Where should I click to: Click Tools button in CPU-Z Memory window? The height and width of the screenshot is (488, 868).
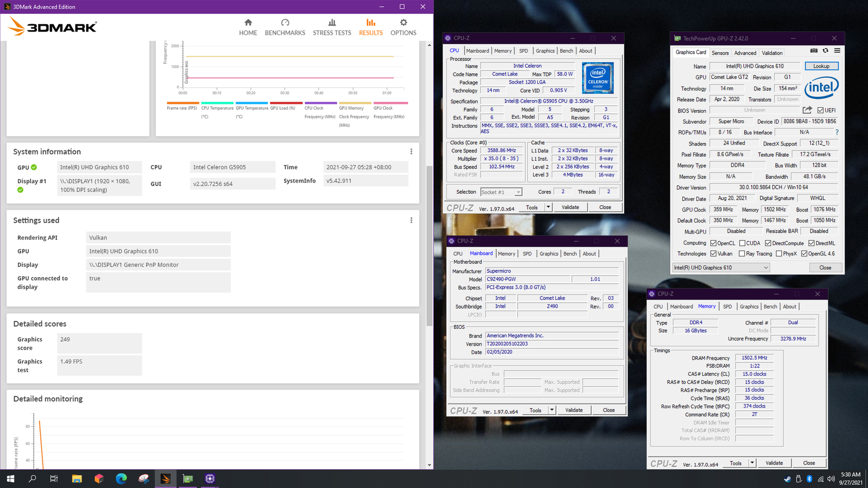click(x=736, y=463)
